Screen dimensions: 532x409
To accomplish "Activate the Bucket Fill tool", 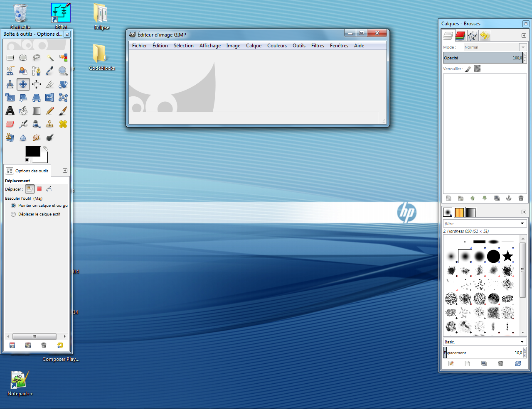I will tap(23, 111).
